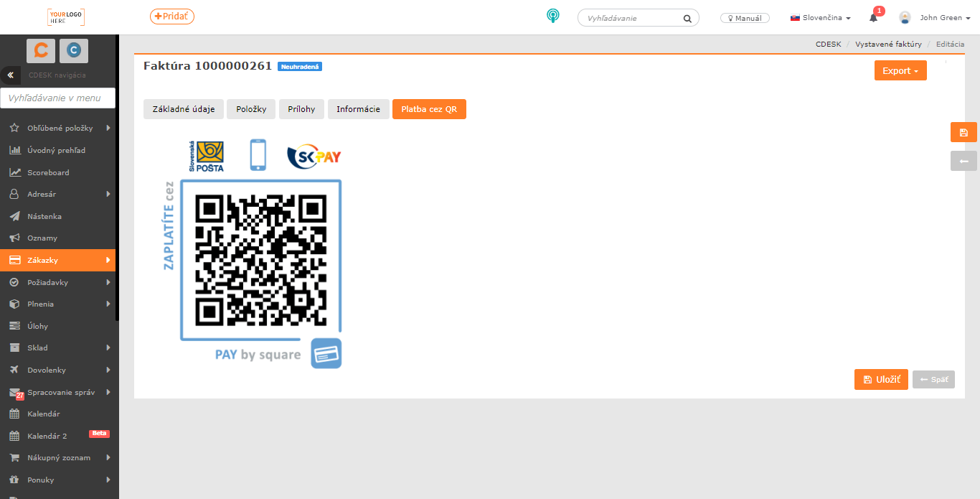Open the Export dropdown button

900,70
